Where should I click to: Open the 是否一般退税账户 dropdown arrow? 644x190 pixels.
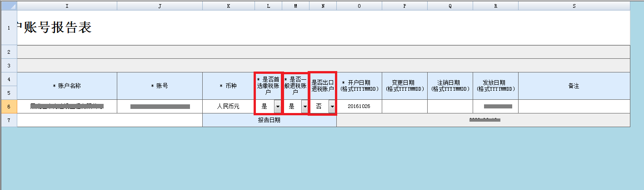pyautogui.click(x=305, y=107)
